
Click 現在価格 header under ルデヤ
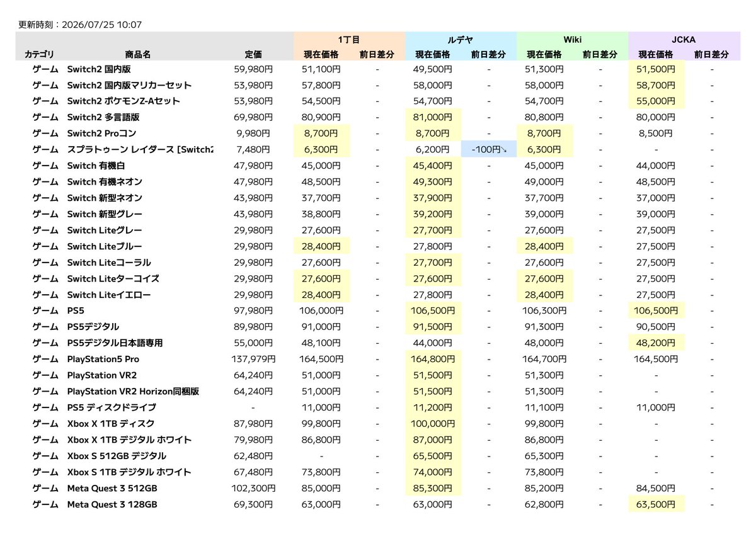coord(433,55)
